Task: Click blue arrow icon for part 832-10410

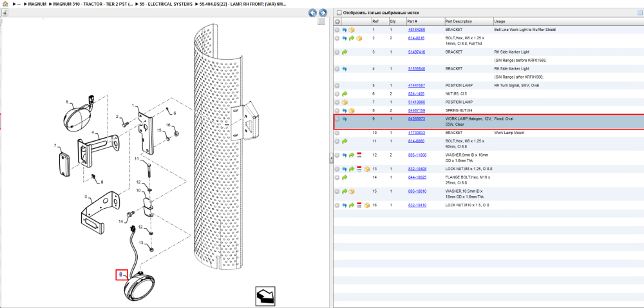Action: [345, 205]
